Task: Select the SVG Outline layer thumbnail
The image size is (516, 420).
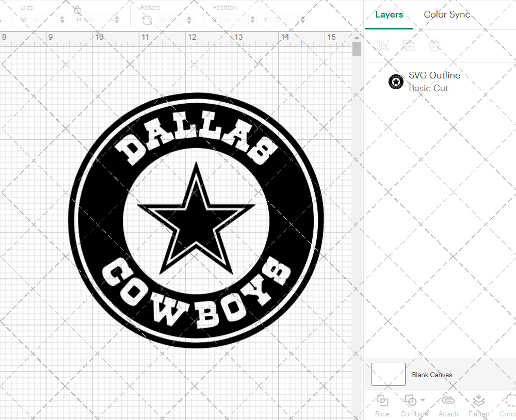Action: coord(396,82)
